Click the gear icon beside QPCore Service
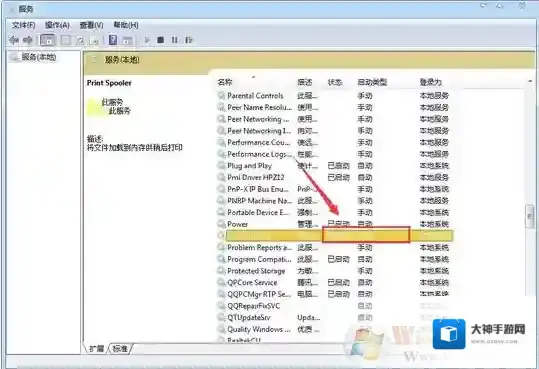The width and height of the screenshot is (539, 369). point(221,283)
